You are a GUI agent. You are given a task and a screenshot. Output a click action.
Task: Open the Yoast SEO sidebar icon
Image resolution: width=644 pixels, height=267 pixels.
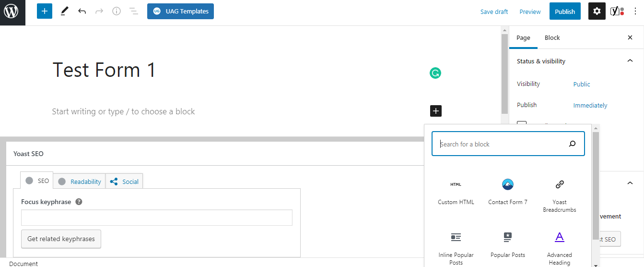[617, 12]
